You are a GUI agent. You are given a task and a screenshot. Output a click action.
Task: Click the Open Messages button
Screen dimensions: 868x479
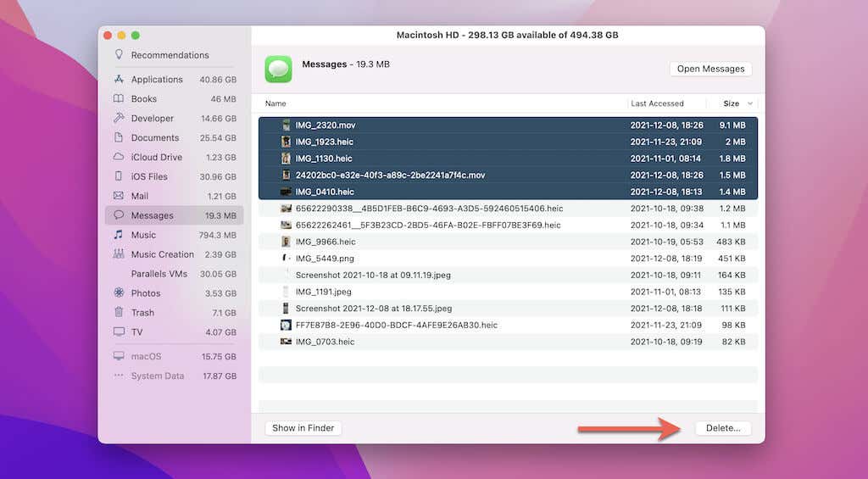710,69
